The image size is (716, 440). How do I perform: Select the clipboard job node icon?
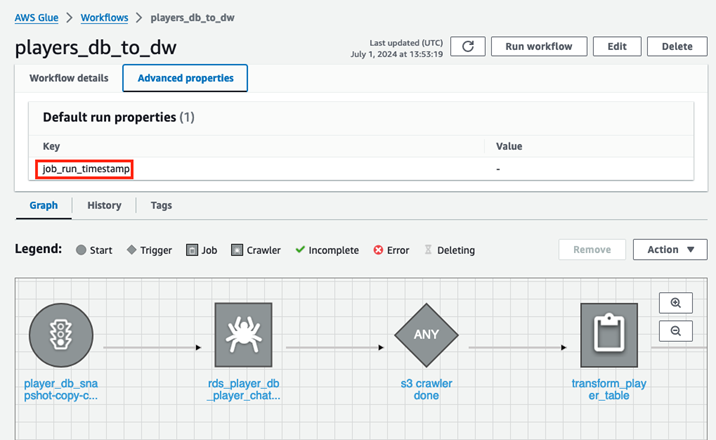click(x=609, y=335)
